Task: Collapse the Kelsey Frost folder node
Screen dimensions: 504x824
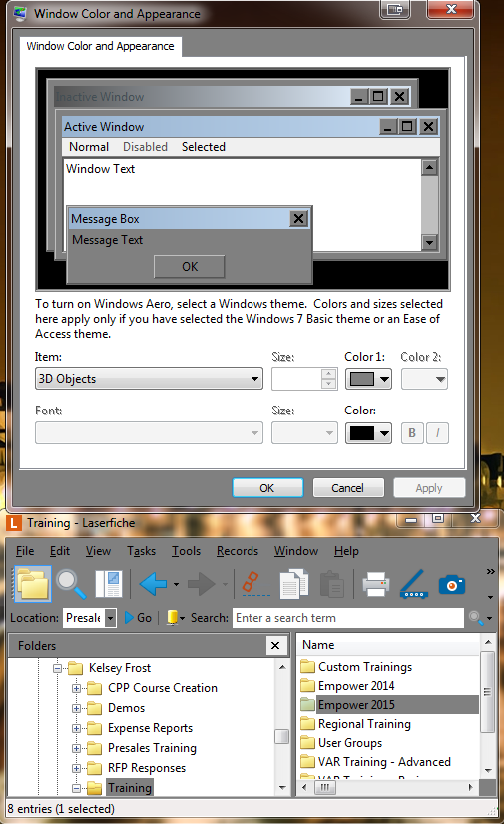Action: click(57, 668)
